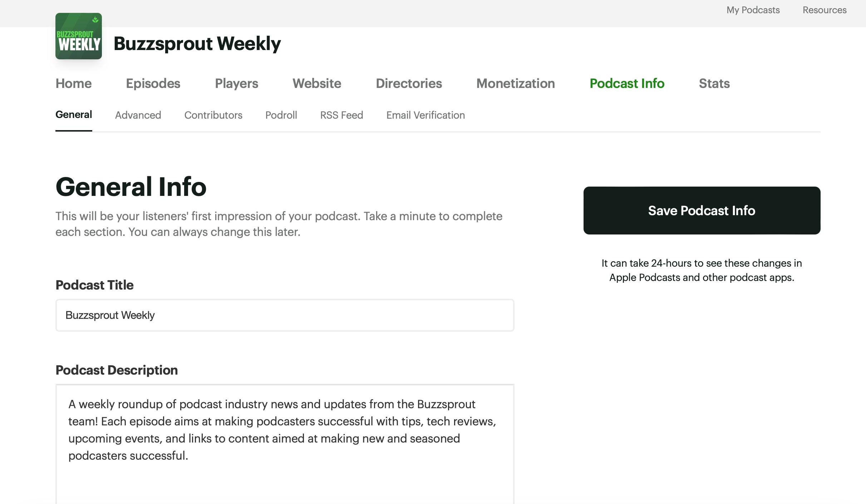Click the Buzzsprout Weekly page heading

197,44
